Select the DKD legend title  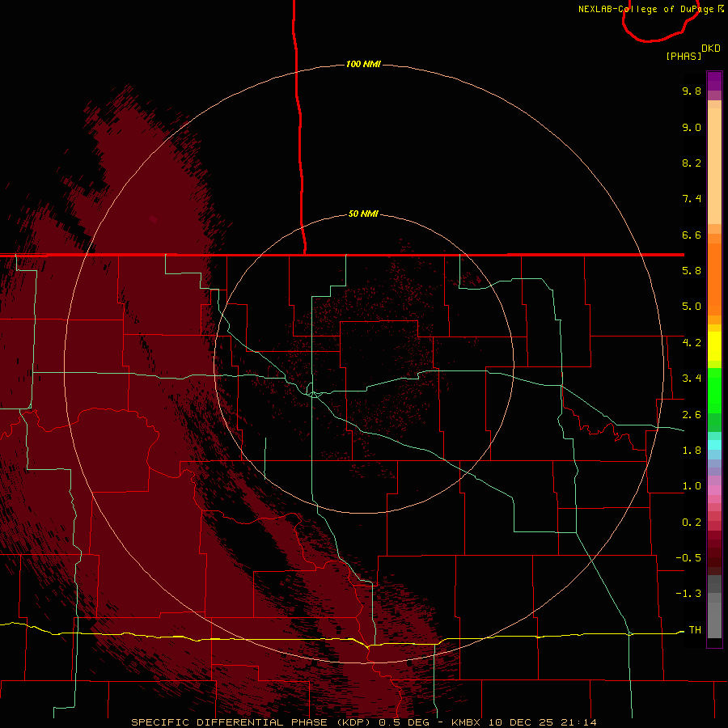pyautogui.click(x=711, y=49)
